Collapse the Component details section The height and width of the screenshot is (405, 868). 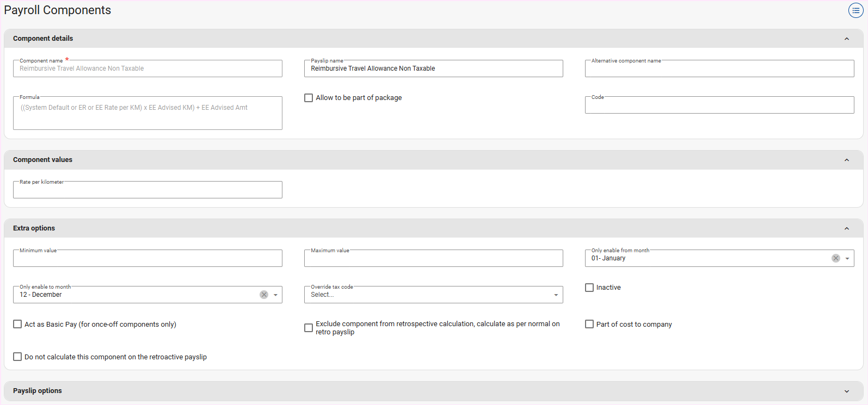point(846,39)
